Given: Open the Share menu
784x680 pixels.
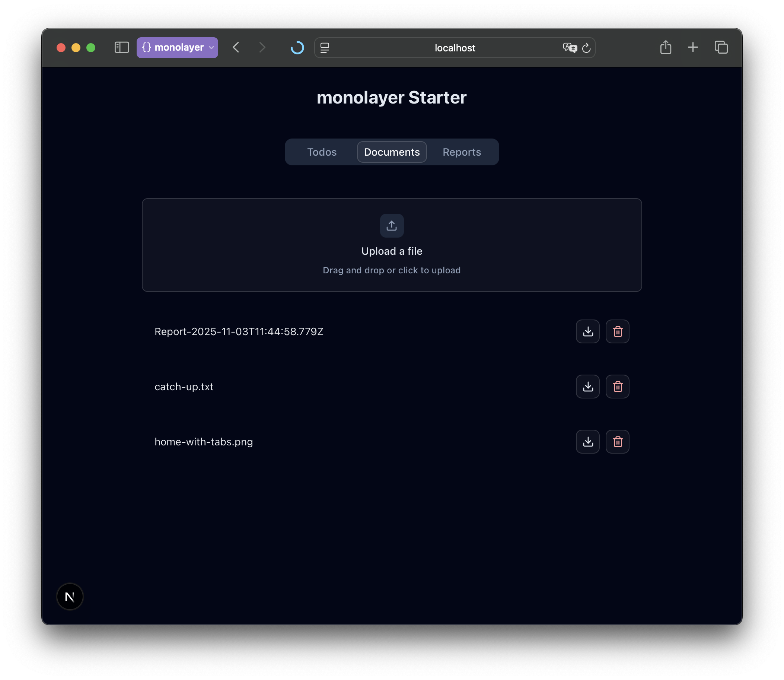Looking at the screenshot, I should pyautogui.click(x=665, y=47).
